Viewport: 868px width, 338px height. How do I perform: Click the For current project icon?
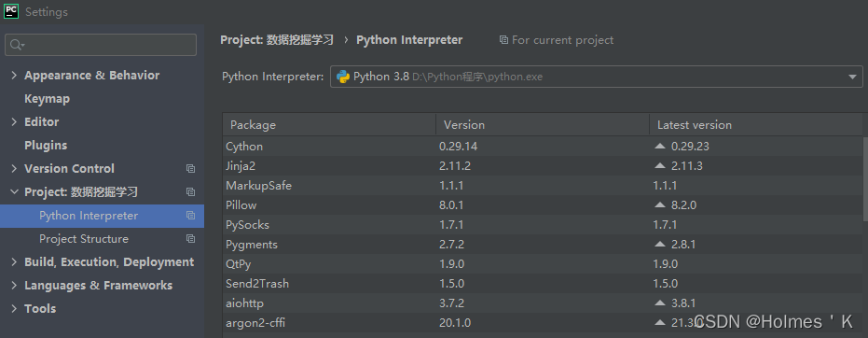click(x=503, y=40)
